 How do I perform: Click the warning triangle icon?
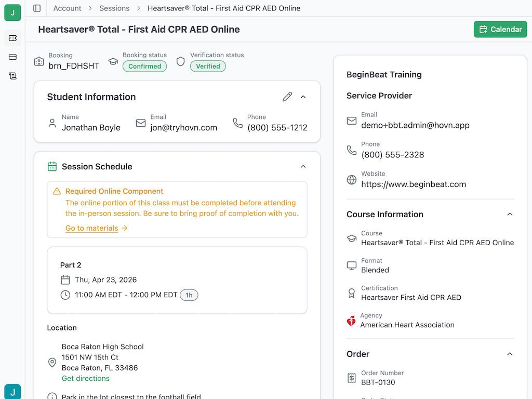pyautogui.click(x=57, y=191)
